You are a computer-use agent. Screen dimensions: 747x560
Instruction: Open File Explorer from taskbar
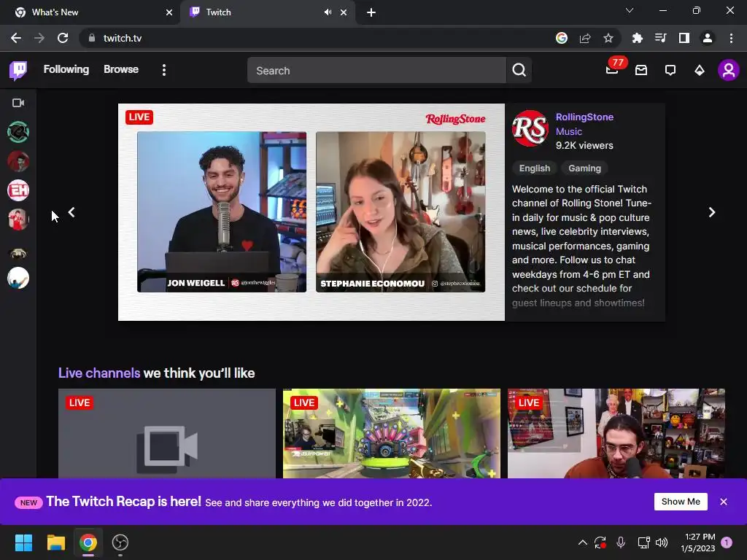[55, 542]
